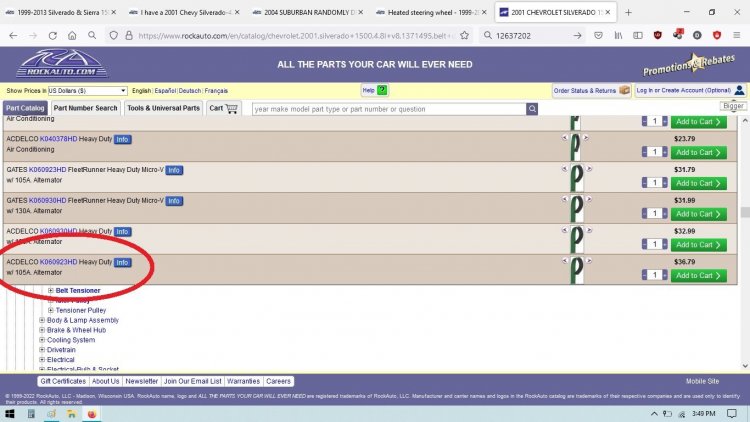This screenshot has height=422, width=750.
Task: Add the $36.79 ACDELCO belt to cart
Action: (x=698, y=276)
